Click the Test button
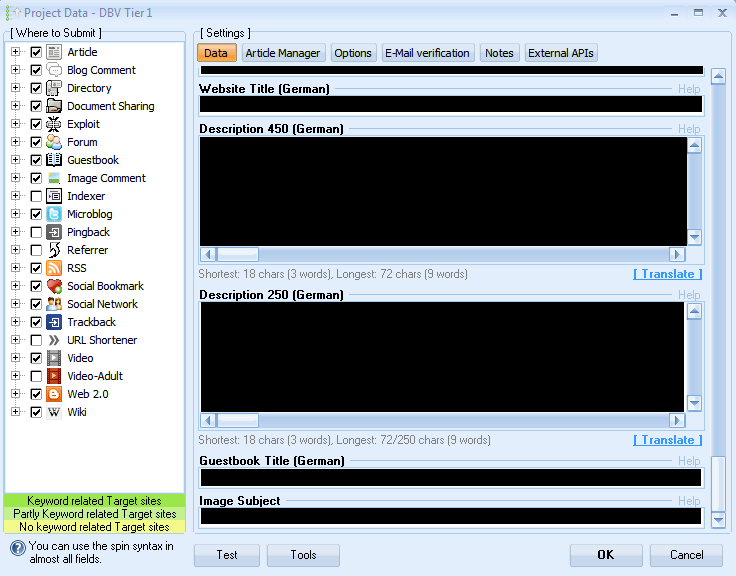The width and height of the screenshot is (736, 576). 227,555
